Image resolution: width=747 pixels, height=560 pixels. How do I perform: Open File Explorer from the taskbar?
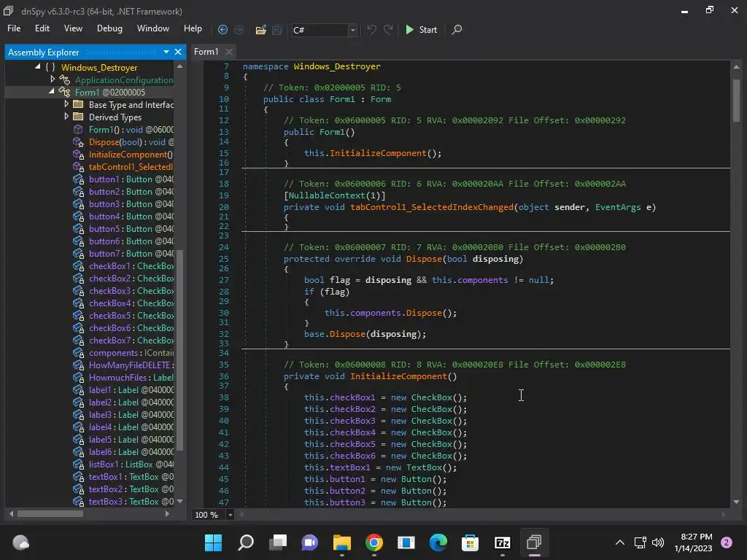pyautogui.click(x=341, y=542)
